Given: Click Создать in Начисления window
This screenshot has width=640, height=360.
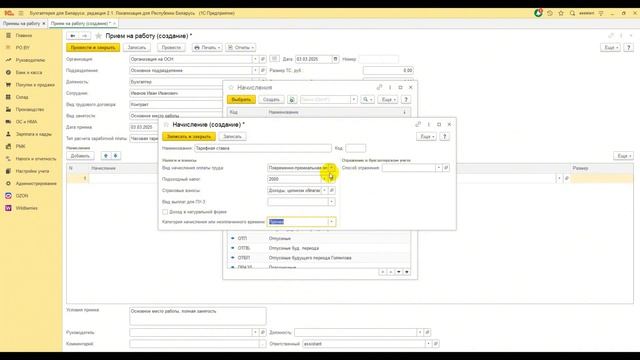Looking at the screenshot, I should pyautogui.click(x=271, y=100).
